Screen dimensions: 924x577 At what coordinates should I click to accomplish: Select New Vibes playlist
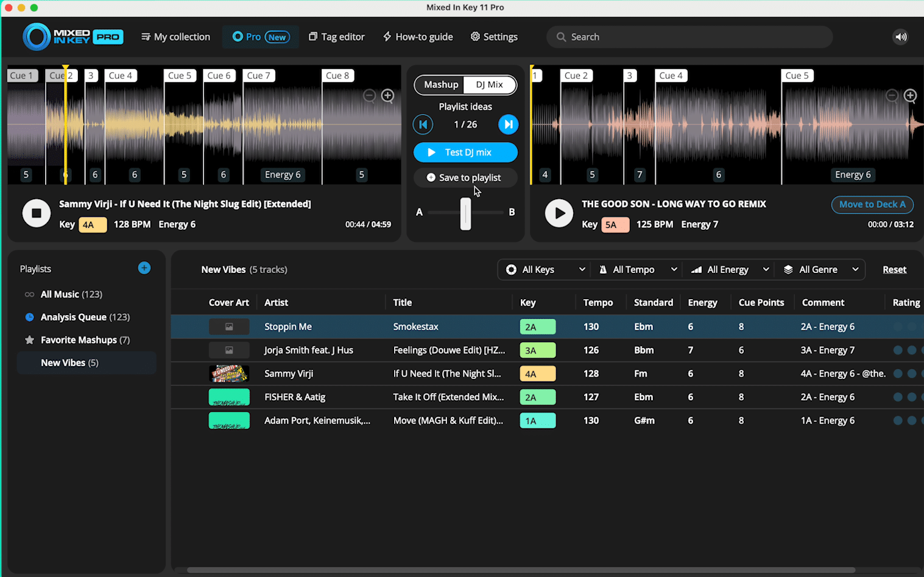tap(86, 363)
